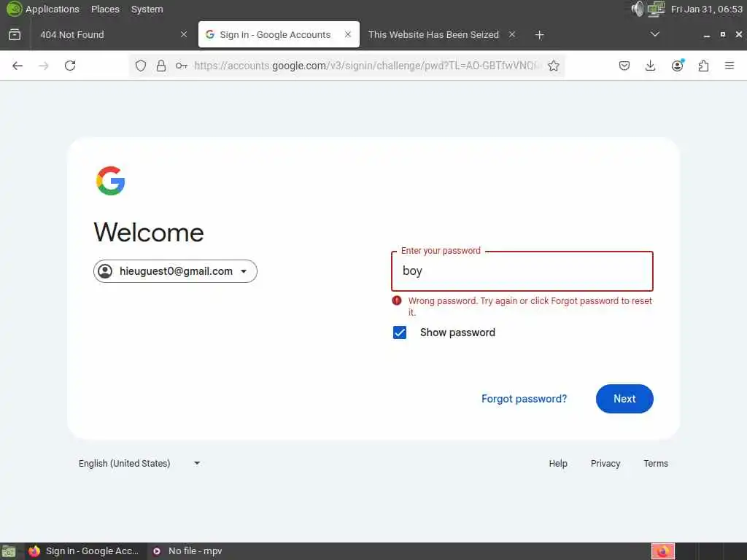
Task: Click the Show password label text
Action: 457,332
